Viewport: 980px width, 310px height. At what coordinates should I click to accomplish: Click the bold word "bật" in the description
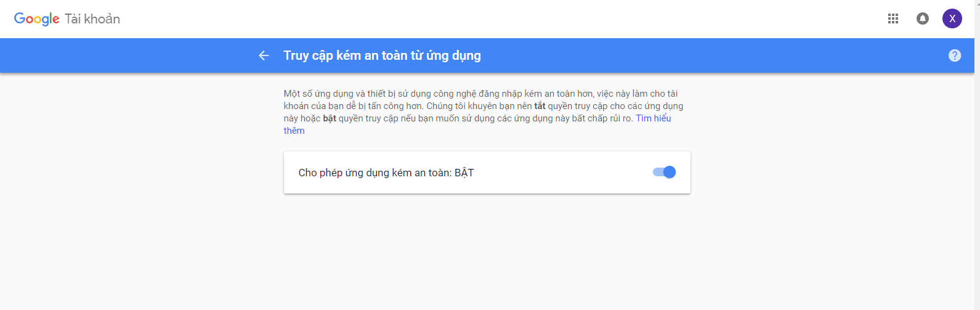coord(329,118)
